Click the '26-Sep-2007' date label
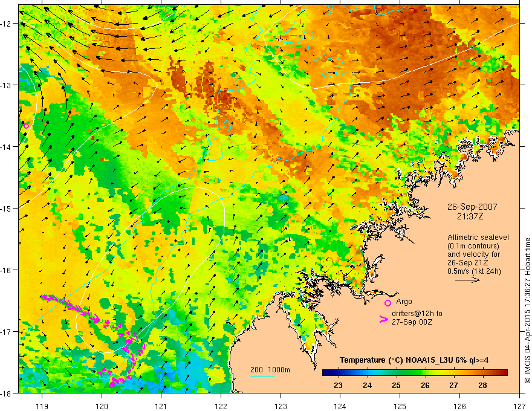 (x=472, y=207)
